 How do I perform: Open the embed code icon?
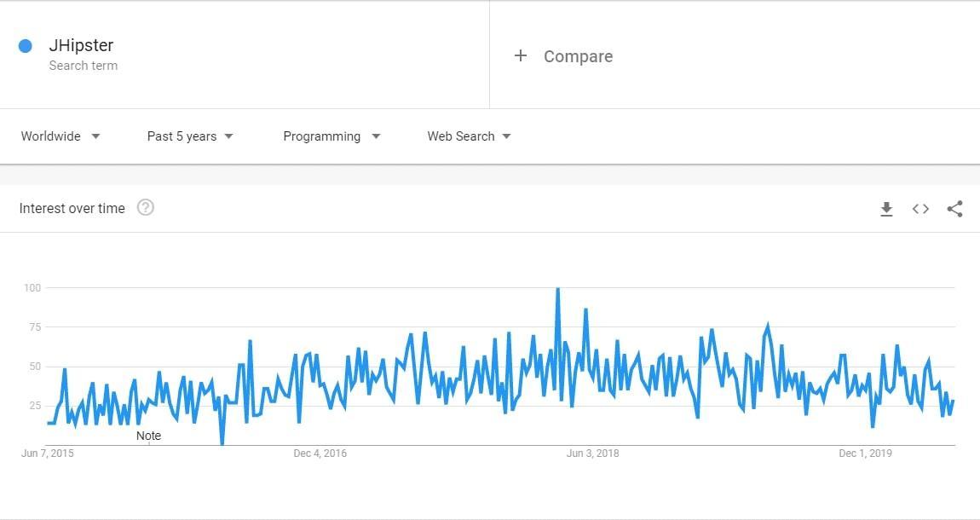coord(920,209)
